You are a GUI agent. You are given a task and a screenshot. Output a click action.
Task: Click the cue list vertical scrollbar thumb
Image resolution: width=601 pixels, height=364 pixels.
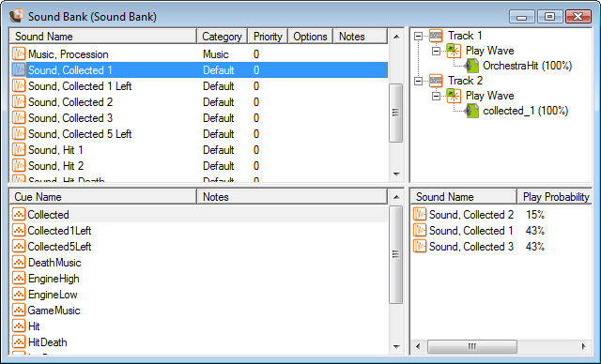click(396, 254)
